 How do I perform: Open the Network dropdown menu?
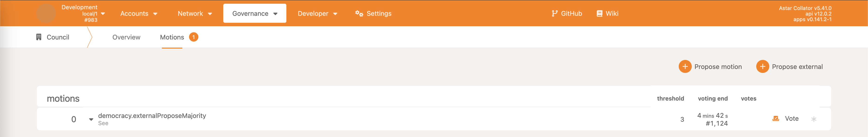[x=194, y=13]
